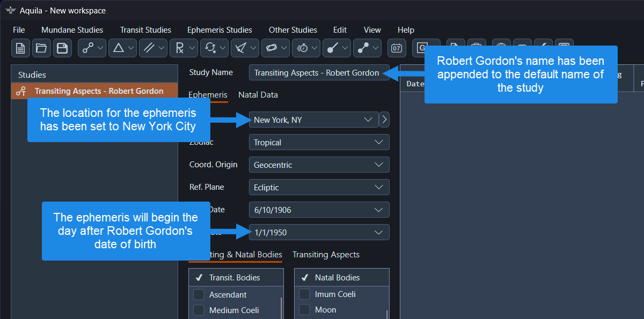Switch to the Transiting Aspects tab
The width and height of the screenshot is (644, 319).
point(326,255)
